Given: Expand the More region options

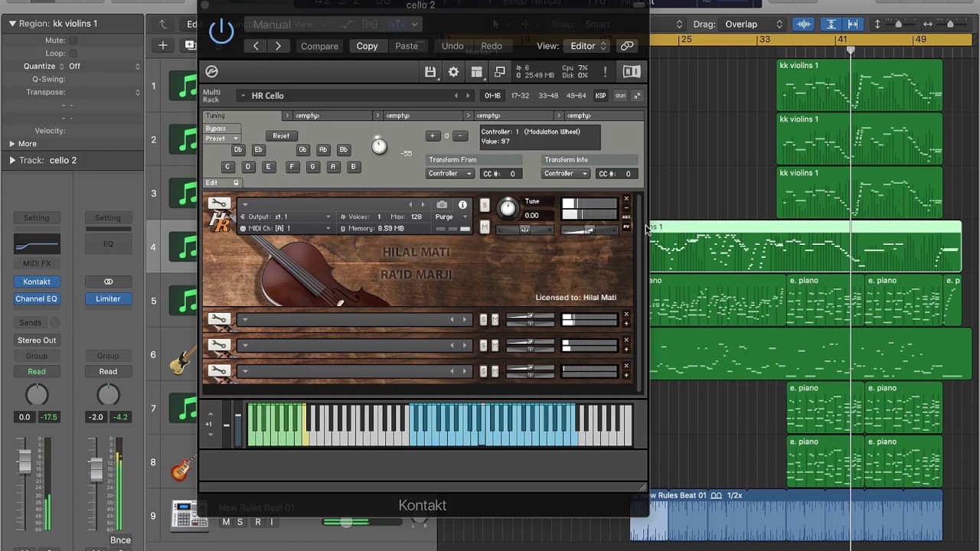Looking at the screenshot, I should [12, 144].
